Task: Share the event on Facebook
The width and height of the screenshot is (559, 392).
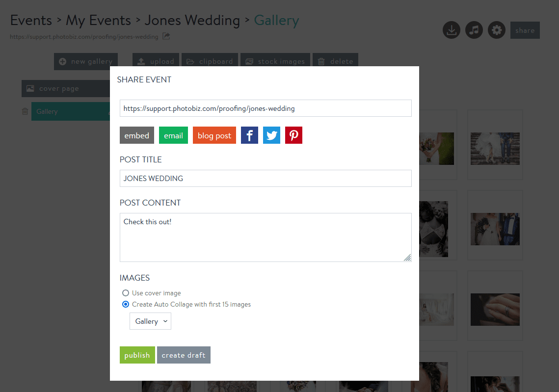Action: pos(249,135)
